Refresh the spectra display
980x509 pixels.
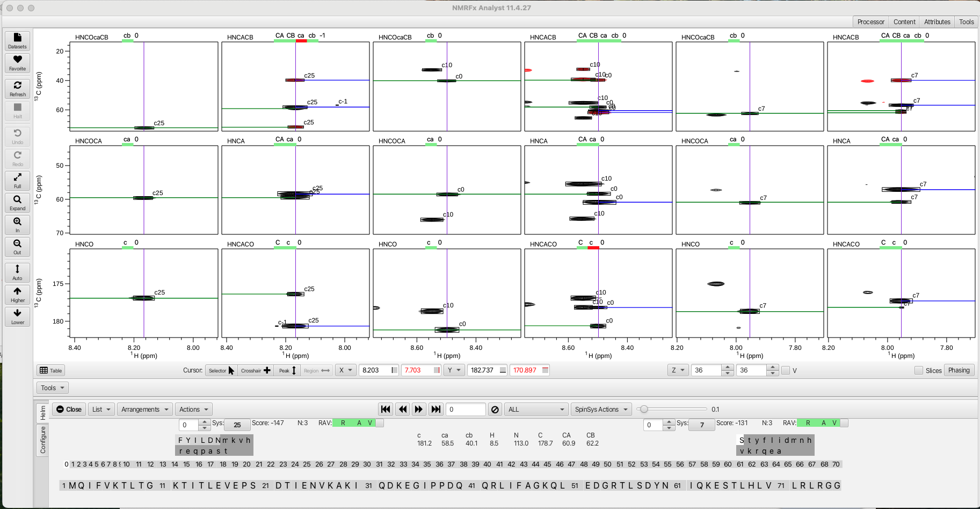(x=17, y=89)
